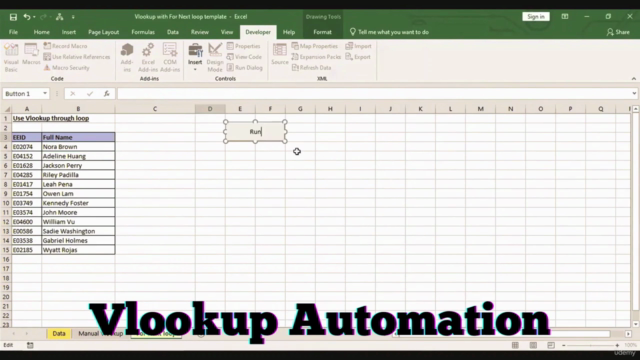
Task: Click cell with Kennedy Foster
Action: click(x=78, y=203)
